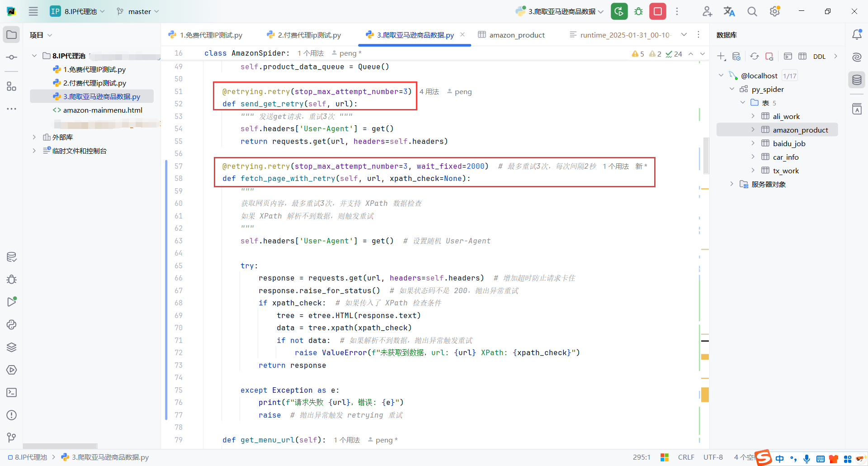Select tx_work table
The image size is (868, 466).
pyautogui.click(x=786, y=171)
